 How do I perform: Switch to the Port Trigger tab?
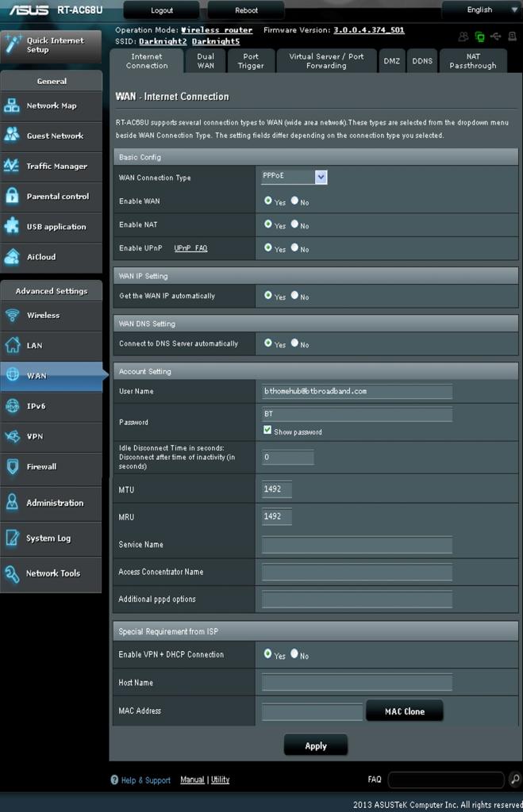[x=251, y=61]
